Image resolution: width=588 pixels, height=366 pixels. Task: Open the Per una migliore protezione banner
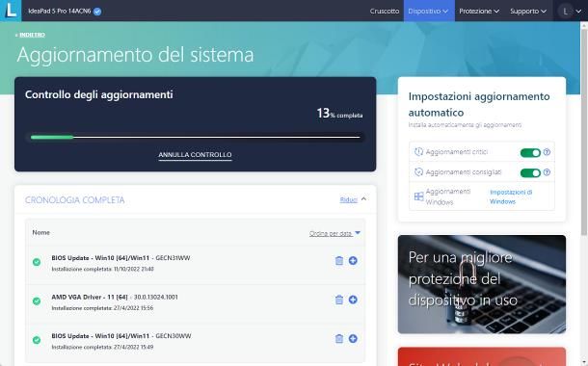coord(482,284)
